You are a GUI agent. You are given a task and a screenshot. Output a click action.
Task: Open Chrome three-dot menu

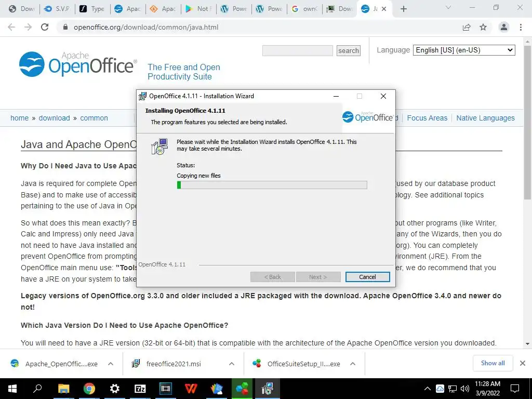pos(521,27)
